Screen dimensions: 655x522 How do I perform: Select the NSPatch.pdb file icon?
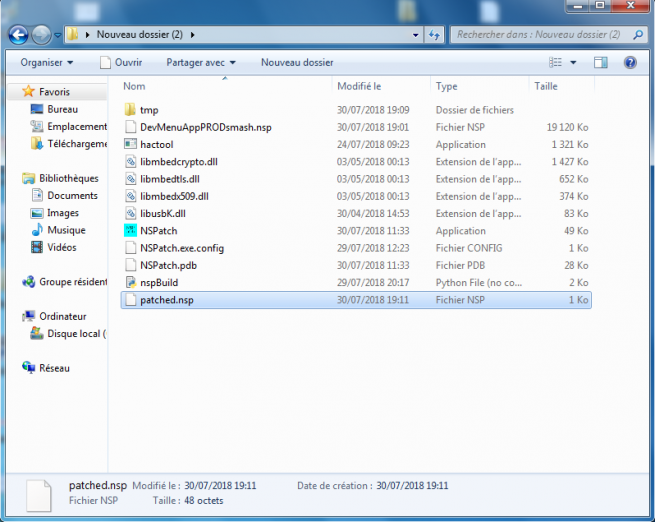(x=130, y=265)
